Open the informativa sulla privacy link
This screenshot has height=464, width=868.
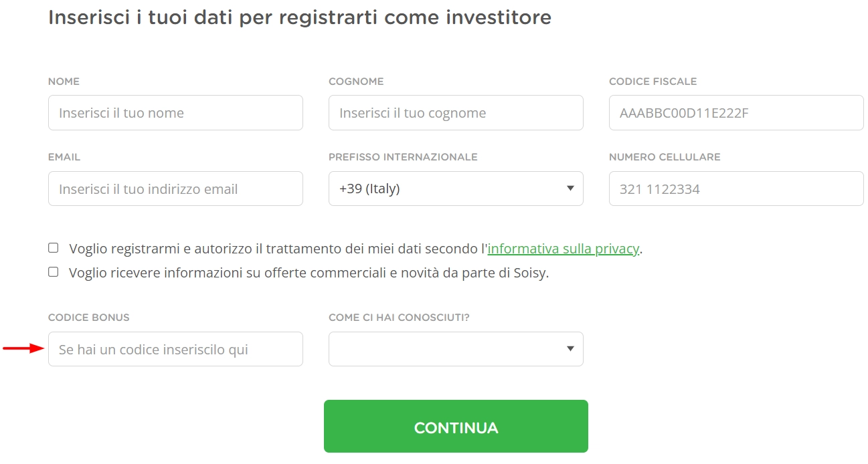click(x=563, y=249)
